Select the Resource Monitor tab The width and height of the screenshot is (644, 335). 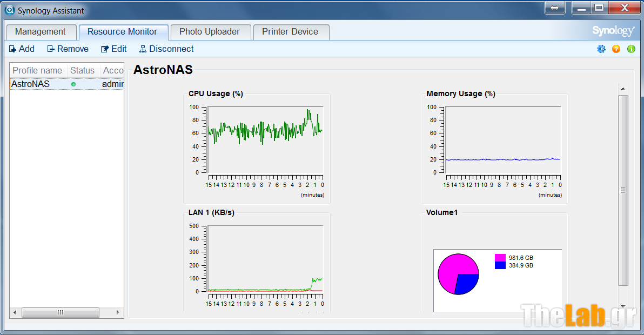coord(123,32)
